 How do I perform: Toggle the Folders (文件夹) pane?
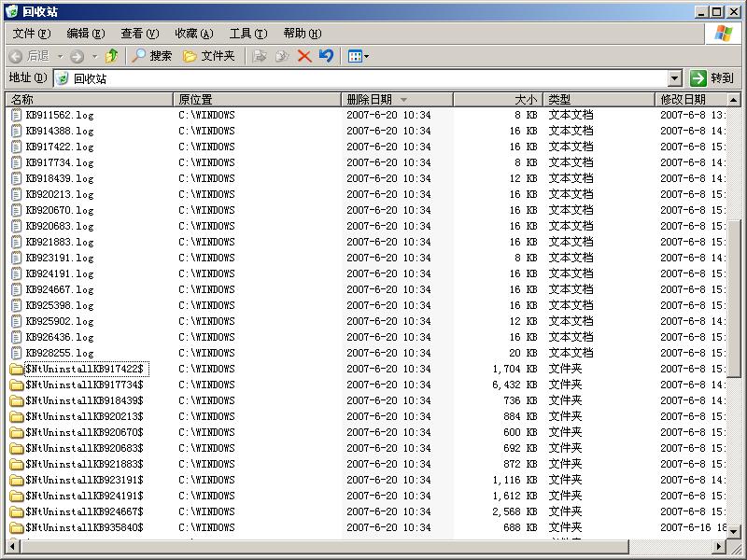coord(209,56)
